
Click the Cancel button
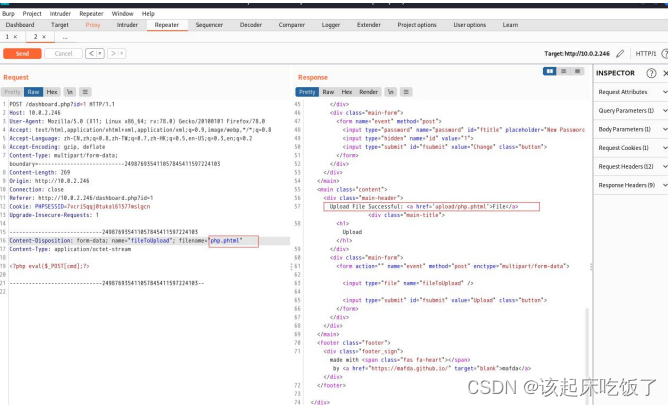(63, 53)
